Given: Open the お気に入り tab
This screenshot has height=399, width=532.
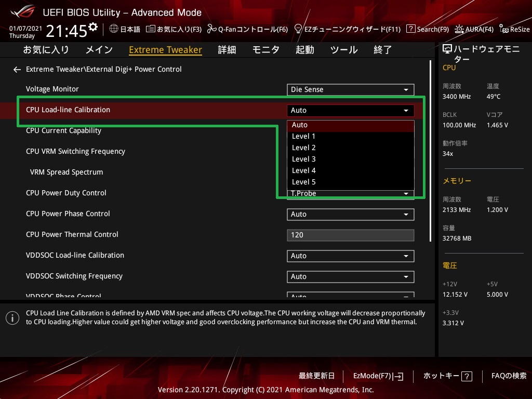Looking at the screenshot, I should 46,50.
